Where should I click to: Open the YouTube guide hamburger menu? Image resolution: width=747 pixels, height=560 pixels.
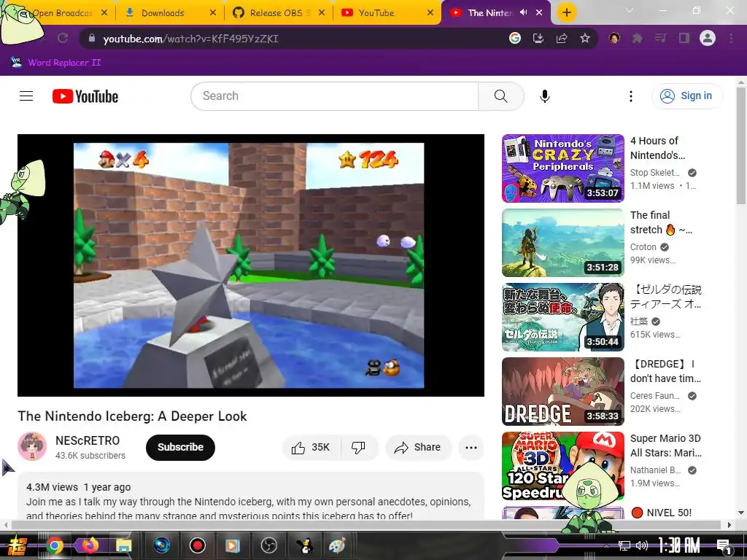coord(26,96)
